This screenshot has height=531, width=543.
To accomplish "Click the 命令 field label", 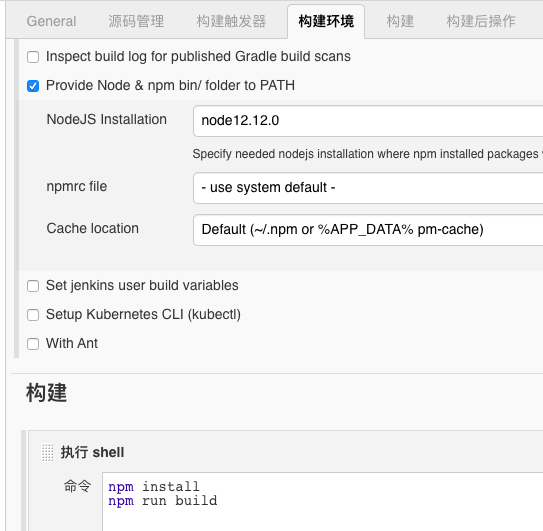I will pos(78,486).
